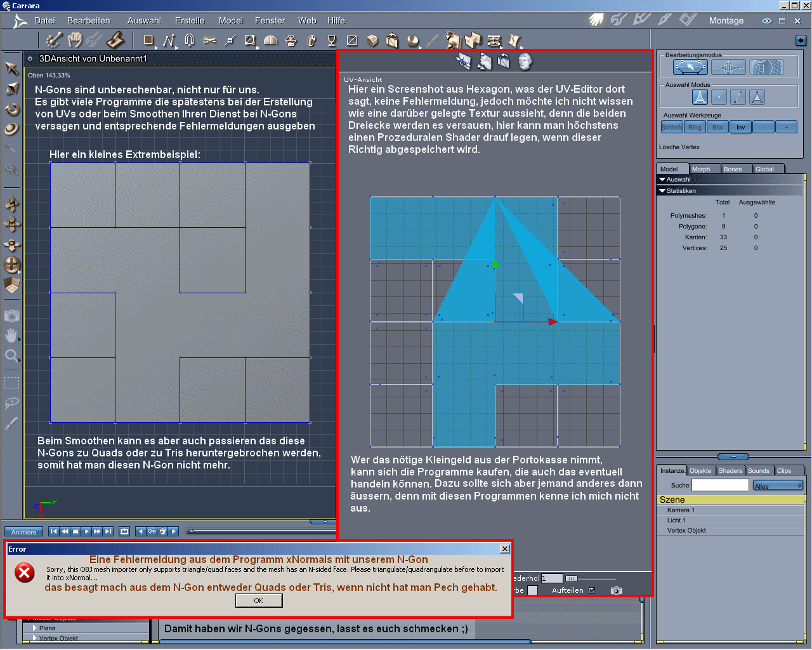Click into the Suche search field
This screenshot has width=812, height=650.
720,486
